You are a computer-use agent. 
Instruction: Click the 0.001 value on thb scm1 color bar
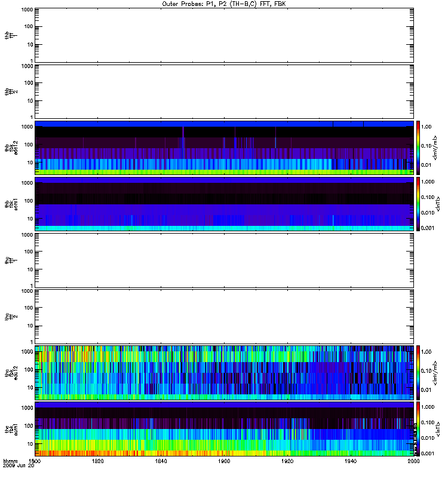(428, 228)
